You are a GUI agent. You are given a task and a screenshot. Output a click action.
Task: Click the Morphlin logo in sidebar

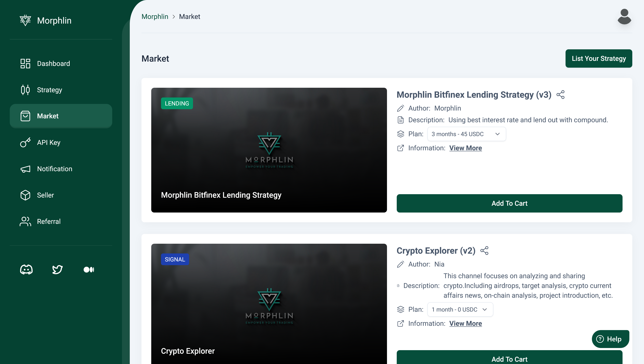tap(25, 20)
